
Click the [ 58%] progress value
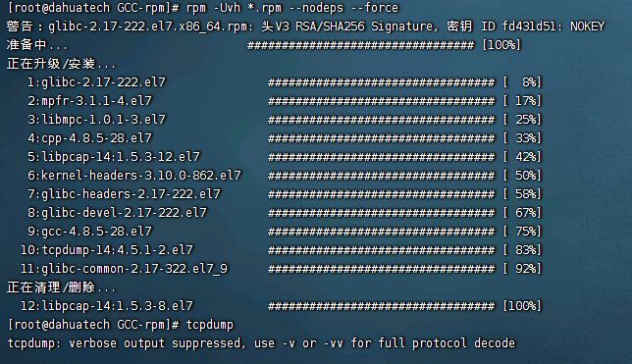(x=522, y=194)
